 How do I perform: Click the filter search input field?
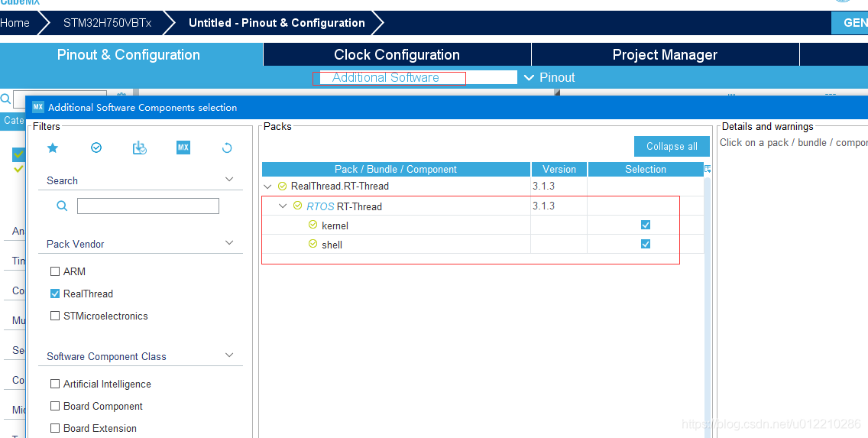pyautogui.click(x=147, y=206)
